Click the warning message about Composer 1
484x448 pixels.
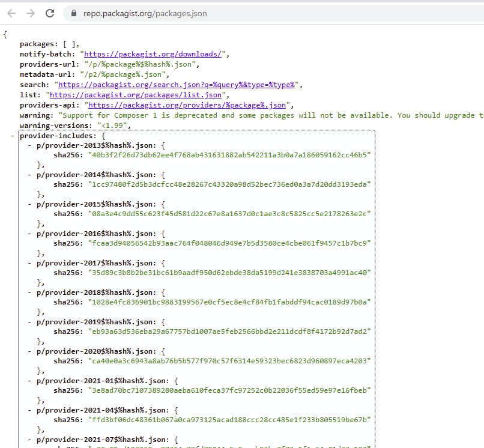pos(271,115)
